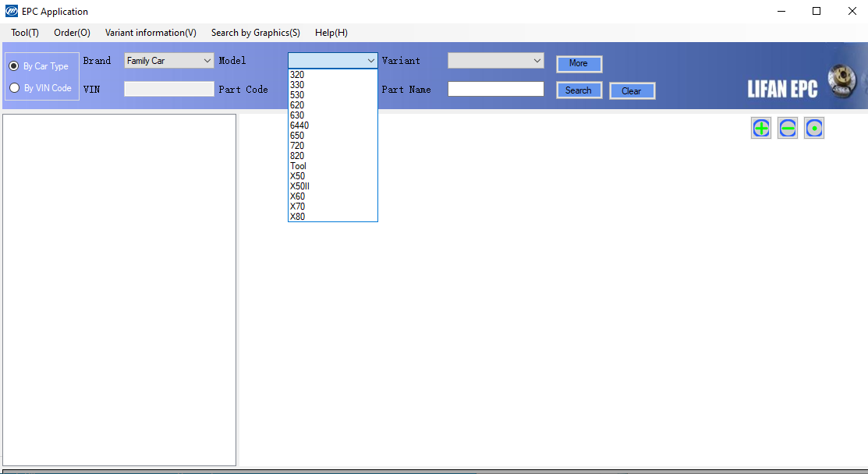
Task: Choose model 620 from the list
Action: [333, 105]
